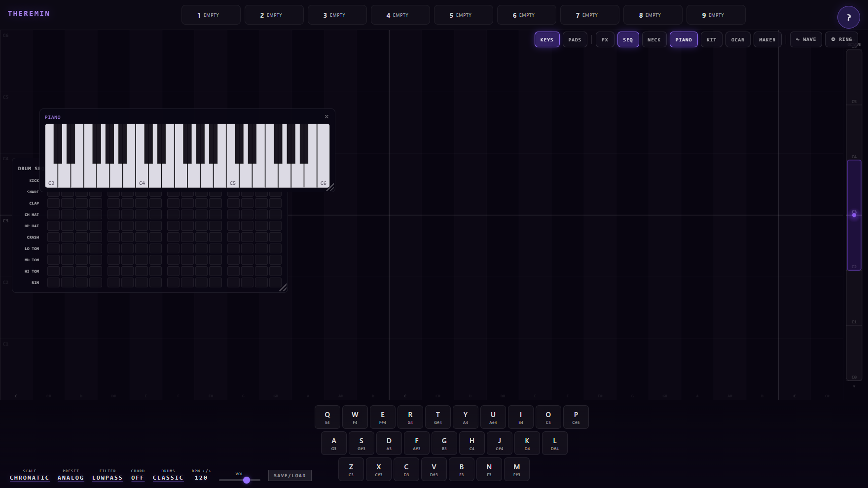Trigger the H key pad for C4
The image size is (868, 488).
click(472, 443)
